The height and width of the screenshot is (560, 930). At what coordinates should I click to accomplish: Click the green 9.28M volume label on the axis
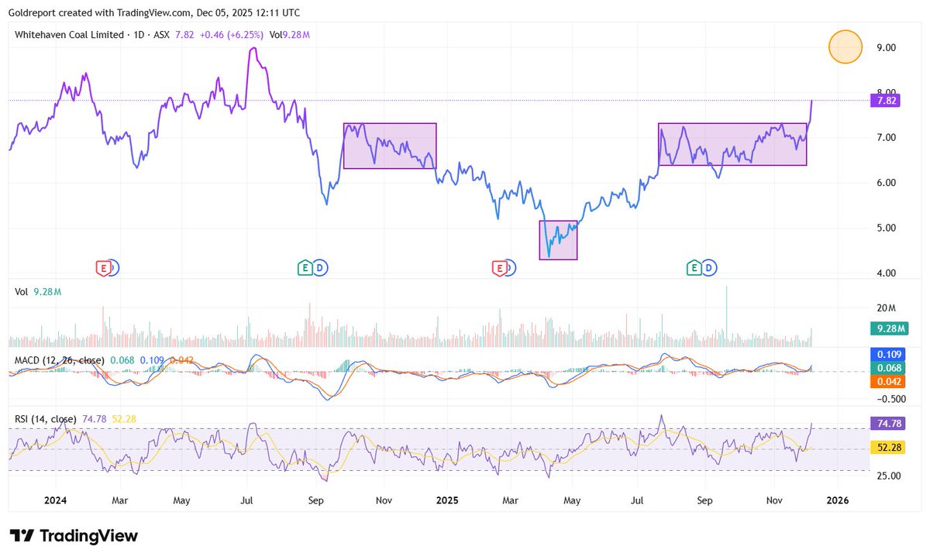pos(890,328)
